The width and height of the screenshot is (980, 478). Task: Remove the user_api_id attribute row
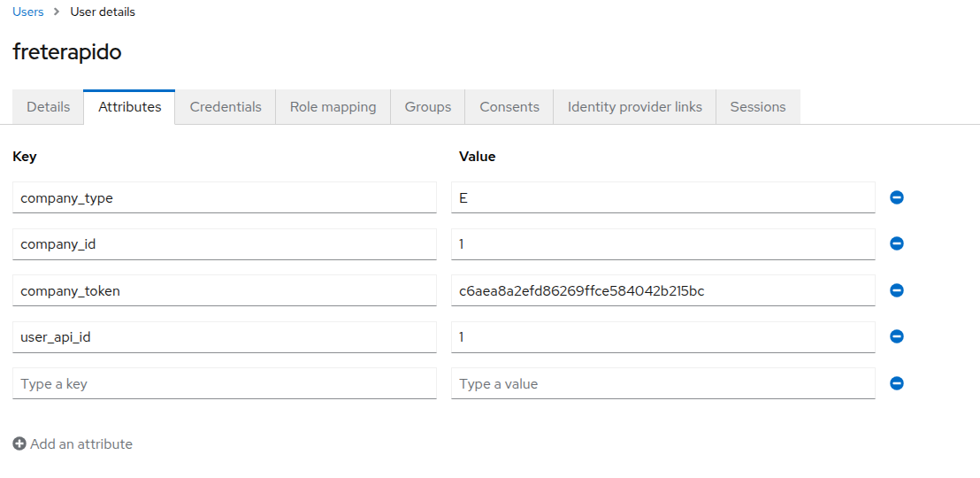coord(896,336)
